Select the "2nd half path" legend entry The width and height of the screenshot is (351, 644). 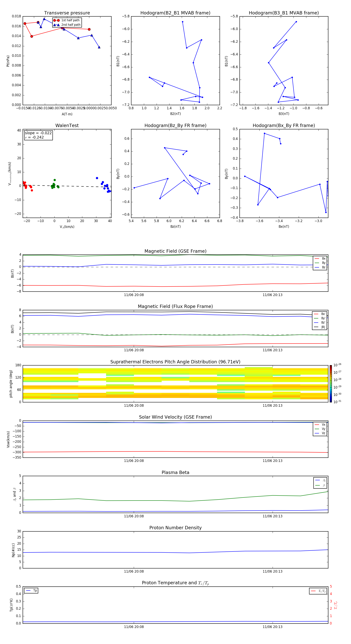(67, 25)
